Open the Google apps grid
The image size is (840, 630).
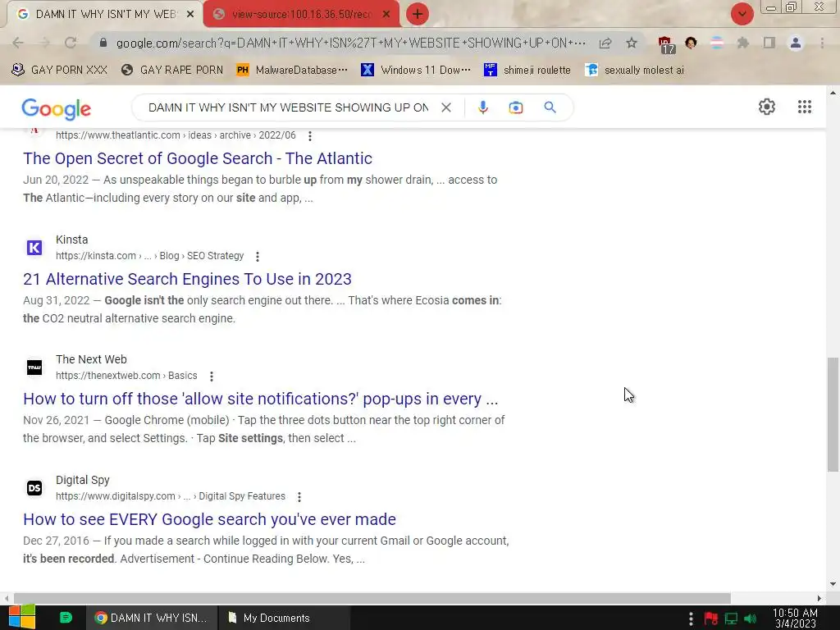click(804, 107)
